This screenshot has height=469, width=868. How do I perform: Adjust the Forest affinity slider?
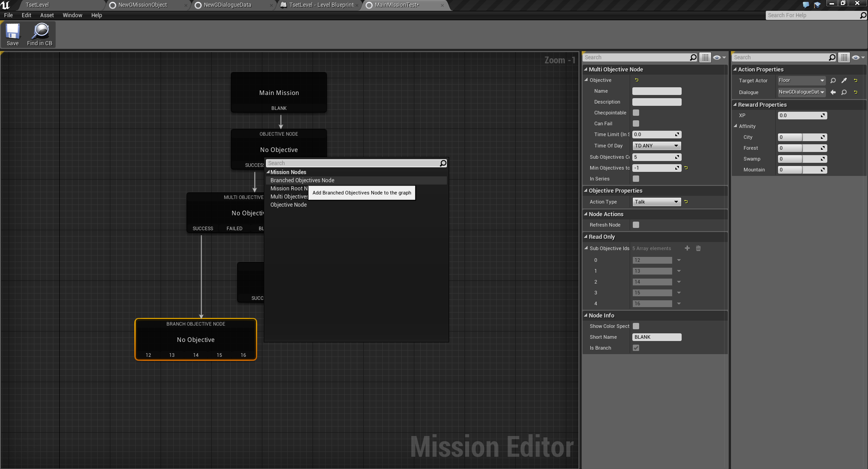coord(802,148)
